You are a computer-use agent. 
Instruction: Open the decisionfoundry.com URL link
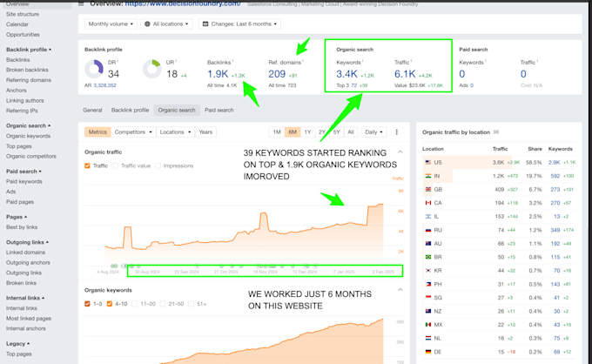pyautogui.click(x=183, y=3)
